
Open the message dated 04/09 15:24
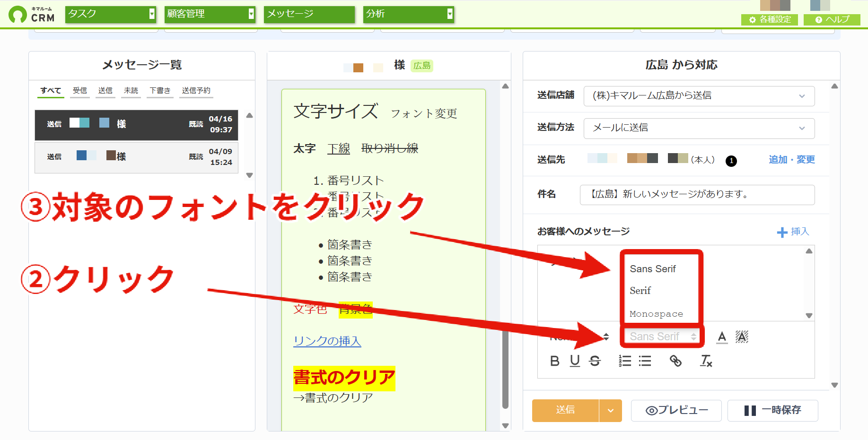[x=136, y=157]
